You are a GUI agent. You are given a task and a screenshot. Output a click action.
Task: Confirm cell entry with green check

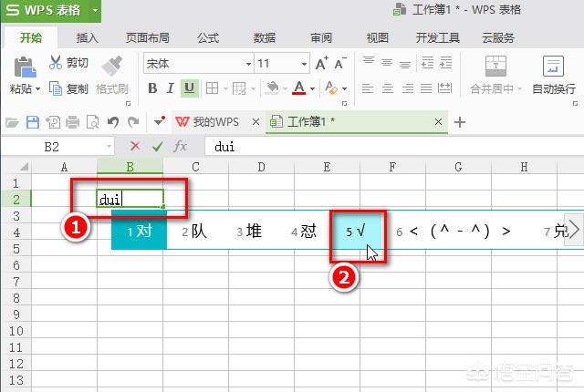[x=158, y=146]
